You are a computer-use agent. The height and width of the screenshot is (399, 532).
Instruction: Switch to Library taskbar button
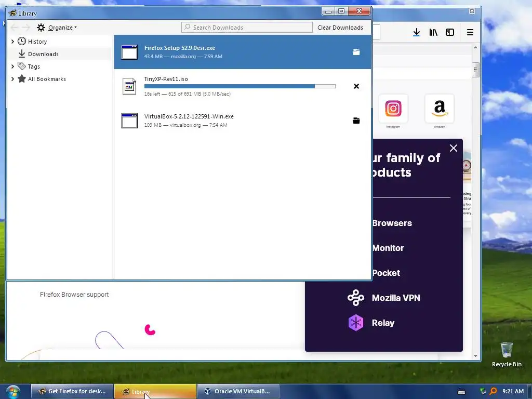point(155,391)
